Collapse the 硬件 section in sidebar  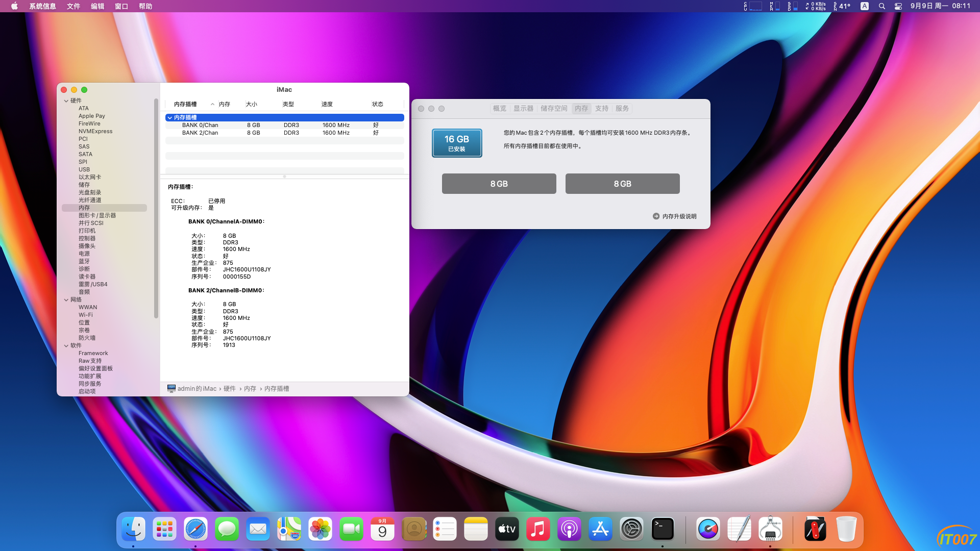[66, 101]
